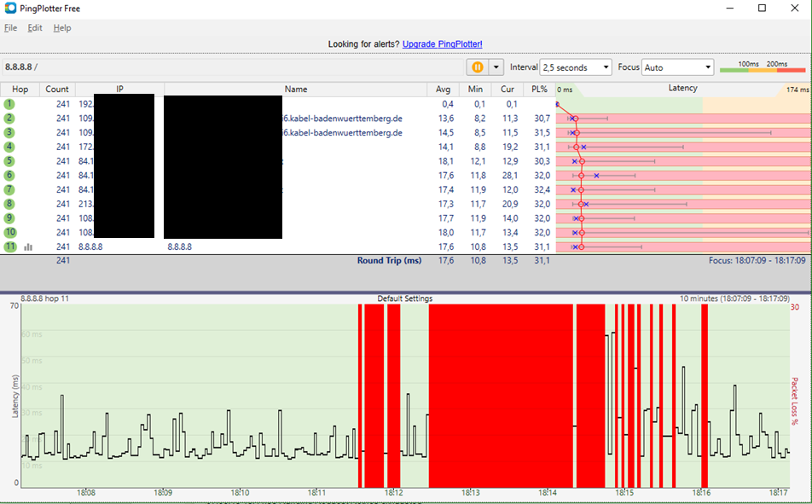This screenshot has height=504, width=812.
Task: Open the Focus Auto dropdown
Action: 677,67
